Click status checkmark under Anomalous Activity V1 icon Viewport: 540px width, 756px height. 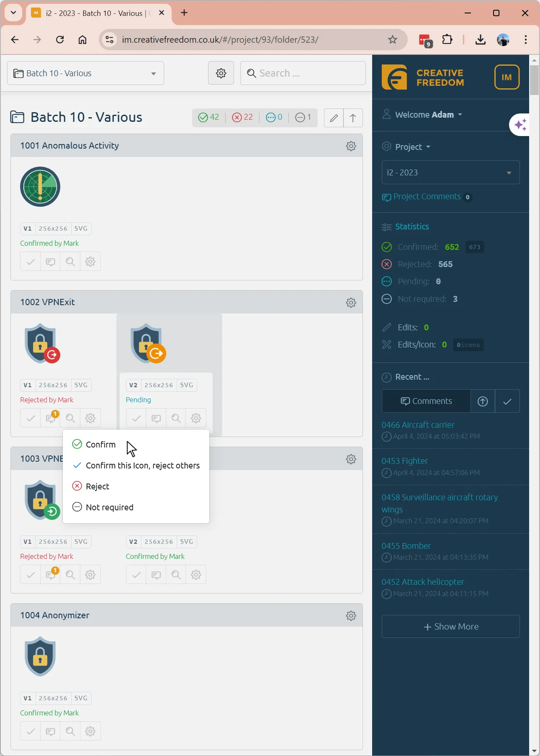coord(31,262)
